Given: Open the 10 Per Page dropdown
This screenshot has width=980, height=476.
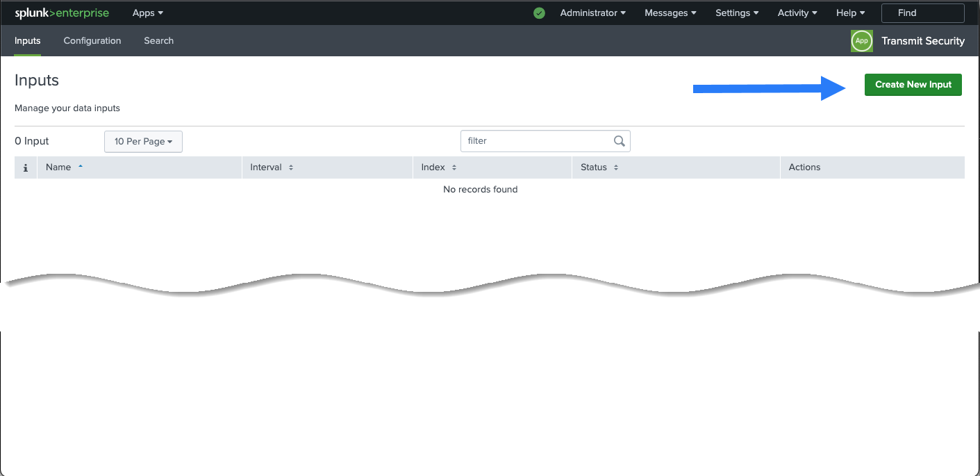Looking at the screenshot, I should click(143, 142).
